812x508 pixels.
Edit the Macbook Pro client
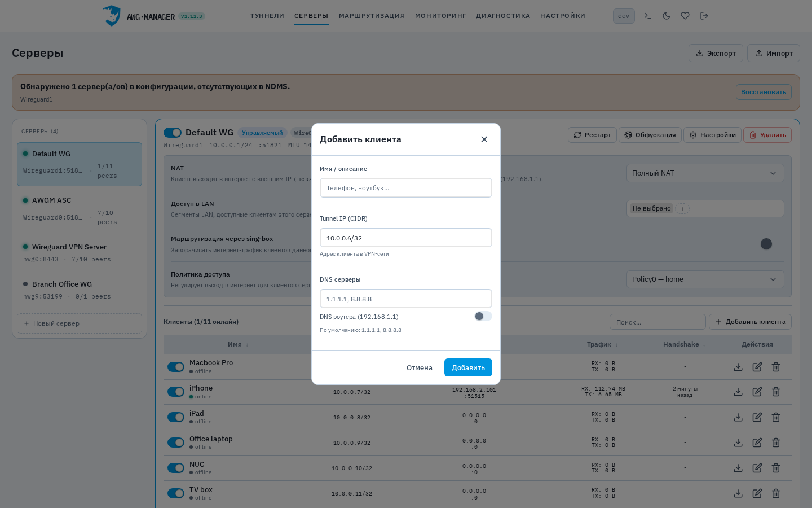point(757,367)
